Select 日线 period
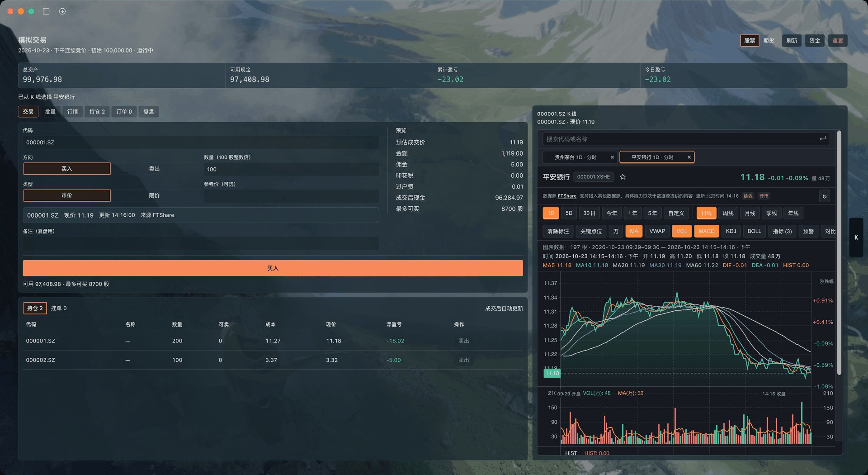 pyautogui.click(x=706, y=213)
